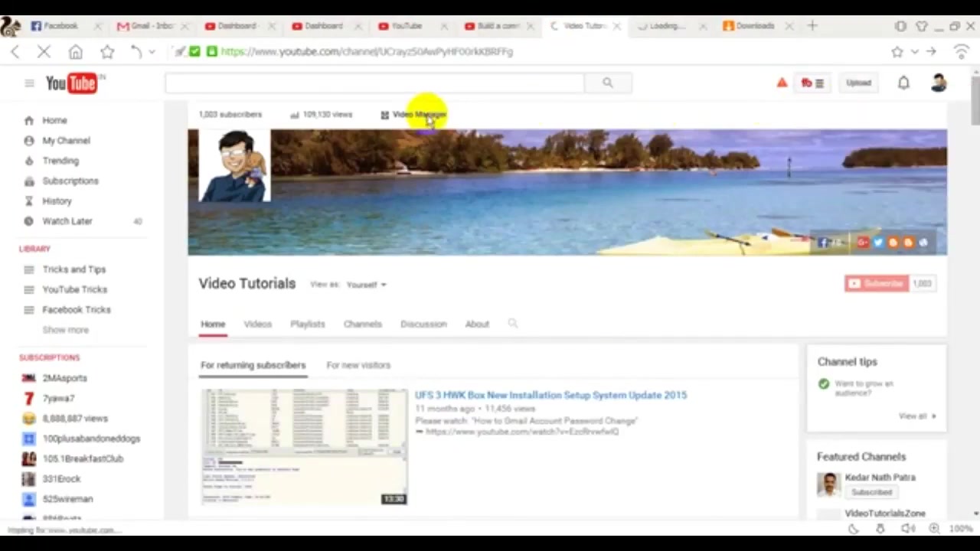
Task: Stop page loading with the X button
Action: click(44, 52)
